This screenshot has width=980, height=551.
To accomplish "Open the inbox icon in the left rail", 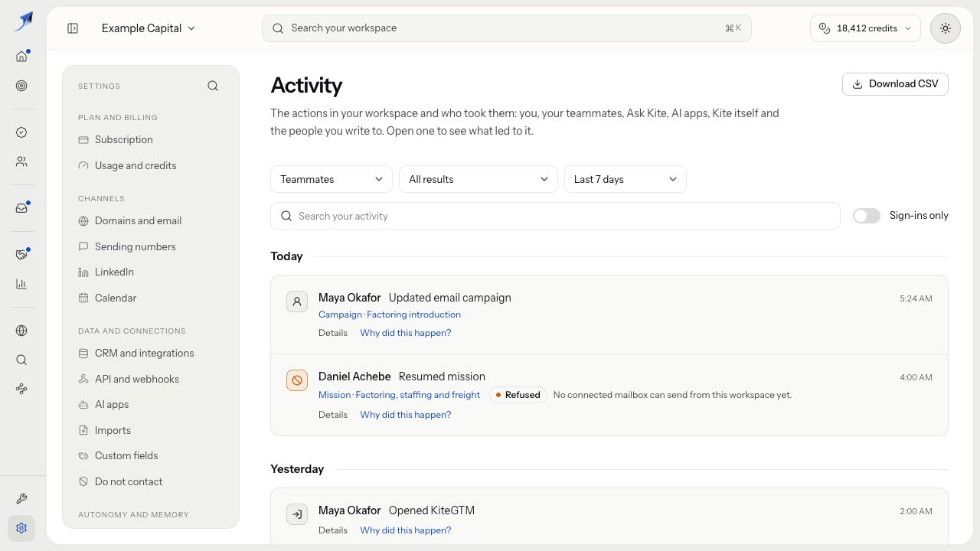I will (x=21, y=208).
